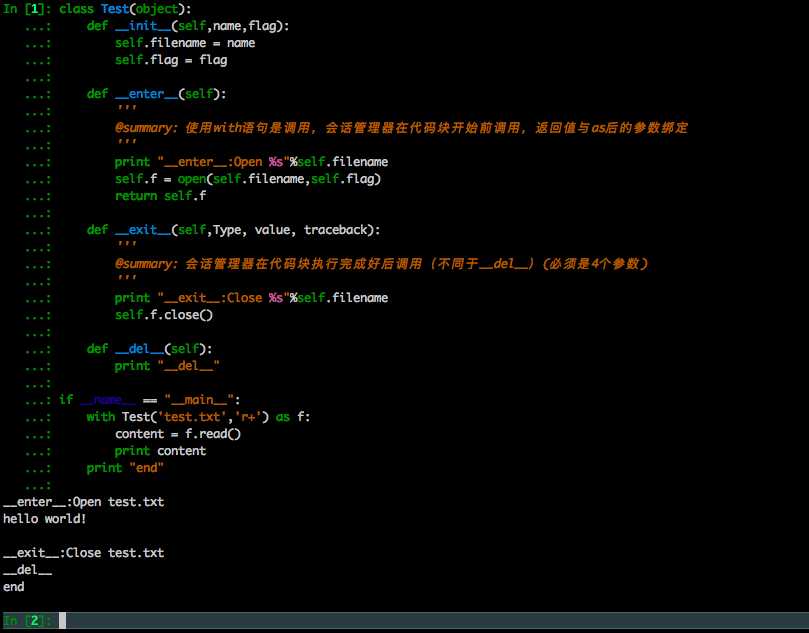Click the 'In [1]:' prompt label
Screen dimensions: 809x633
27,9
